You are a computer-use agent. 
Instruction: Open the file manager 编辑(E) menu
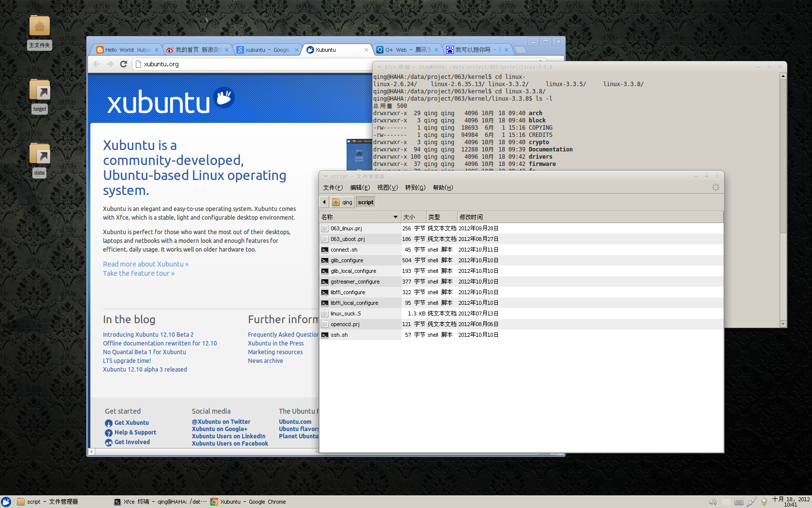tap(360, 188)
